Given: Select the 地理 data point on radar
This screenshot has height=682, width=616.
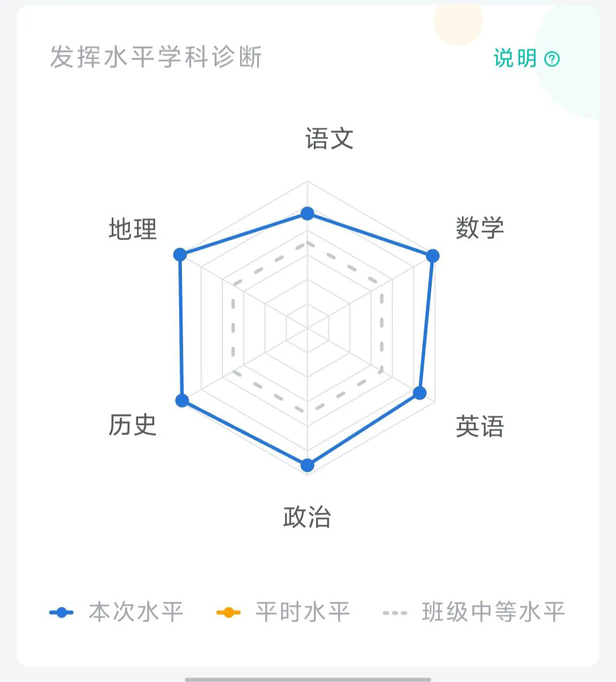Looking at the screenshot, I should click(x=180, y=254).
